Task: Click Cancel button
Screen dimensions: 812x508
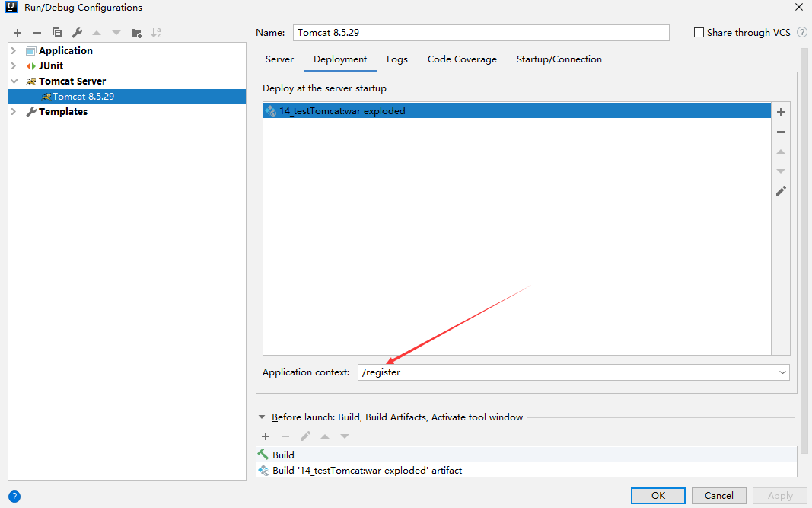Action: pos(719,496)
